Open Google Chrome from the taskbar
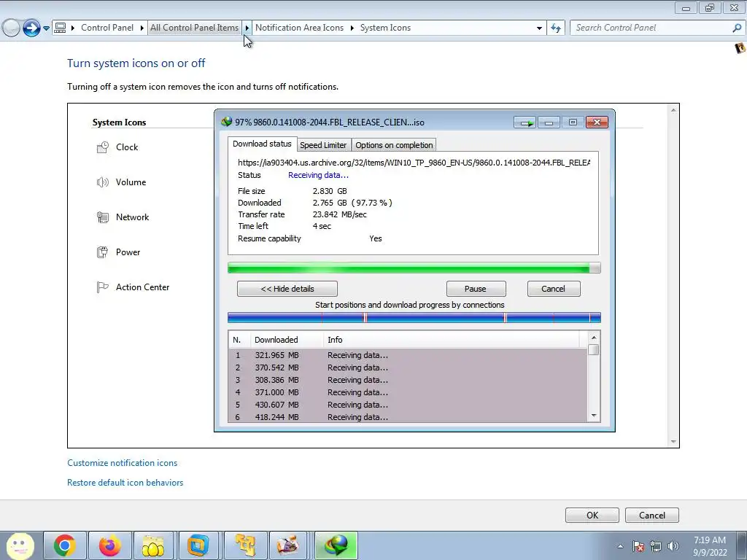Viewport: 747px width, 560px height. (65, 545)
